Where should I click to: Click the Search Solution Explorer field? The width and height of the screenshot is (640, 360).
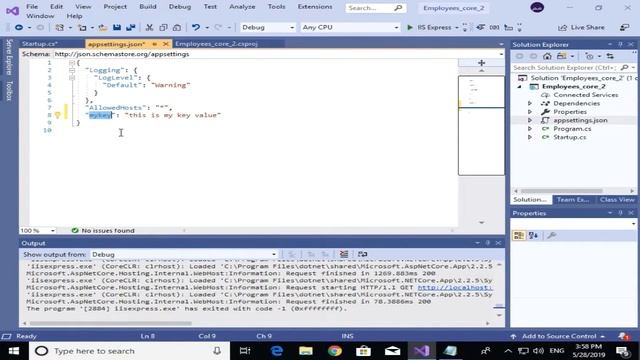tap(567, 67)
